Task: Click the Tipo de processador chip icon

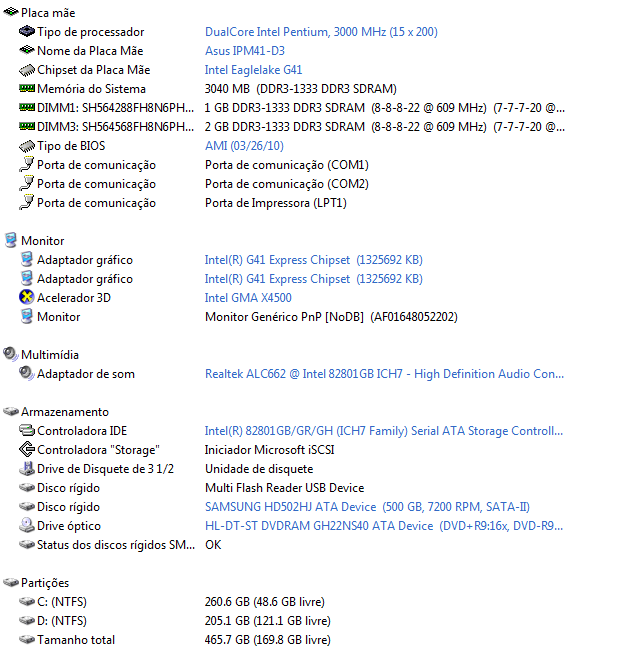Action: coord(27,31)
